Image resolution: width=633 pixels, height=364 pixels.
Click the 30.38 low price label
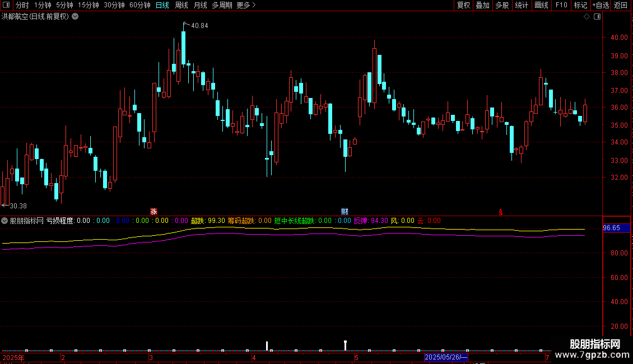click(x=18, y=206)
